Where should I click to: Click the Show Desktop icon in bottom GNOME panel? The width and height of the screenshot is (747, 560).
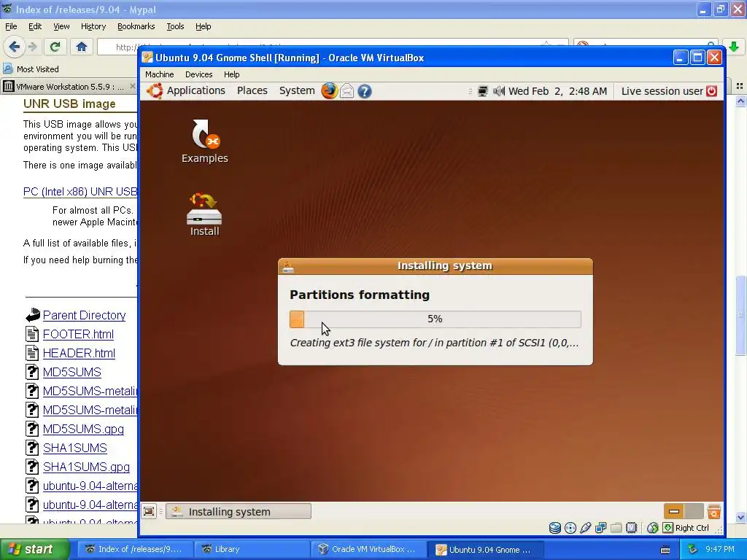(149, 511)
